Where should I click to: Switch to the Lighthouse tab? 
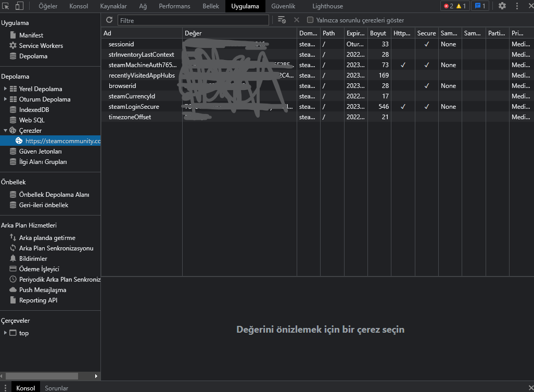tap(327, 6)
